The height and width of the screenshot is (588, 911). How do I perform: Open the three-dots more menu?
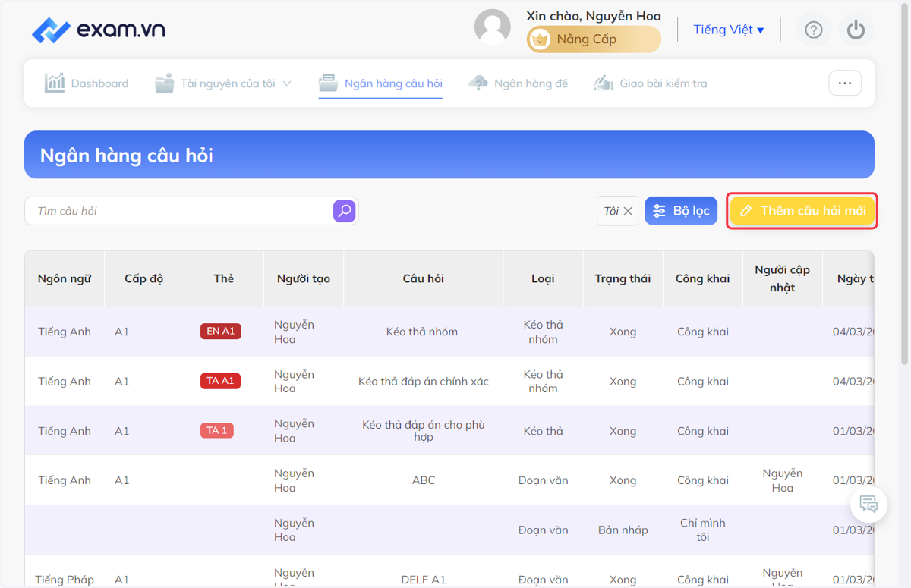845,83
